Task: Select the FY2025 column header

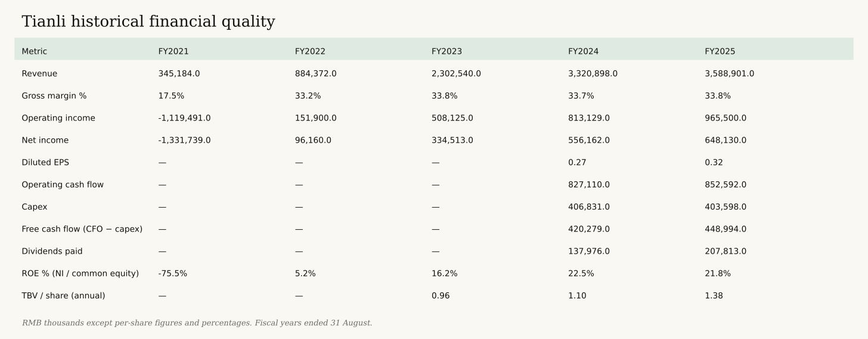Action: pyautogui.click(x=720, y=51)
